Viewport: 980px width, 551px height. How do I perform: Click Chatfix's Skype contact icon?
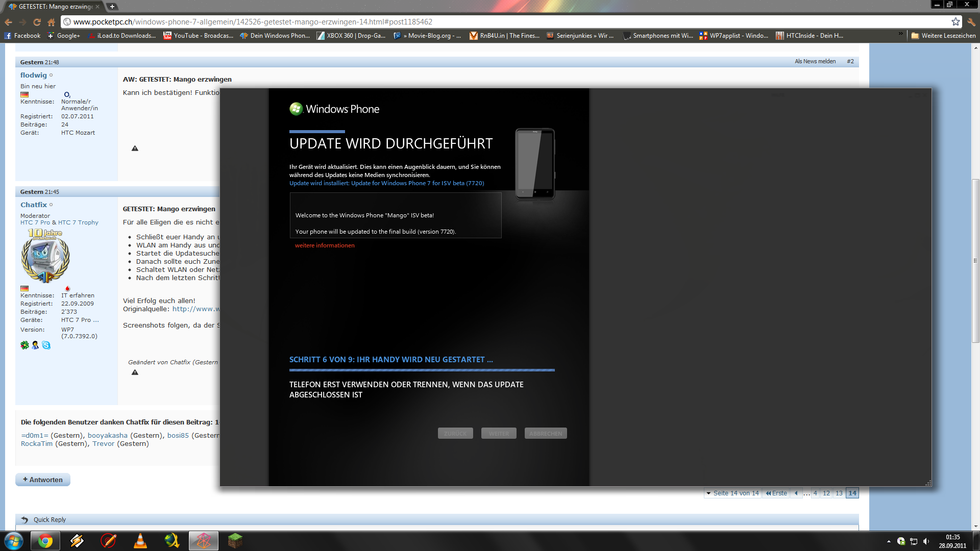46,345
